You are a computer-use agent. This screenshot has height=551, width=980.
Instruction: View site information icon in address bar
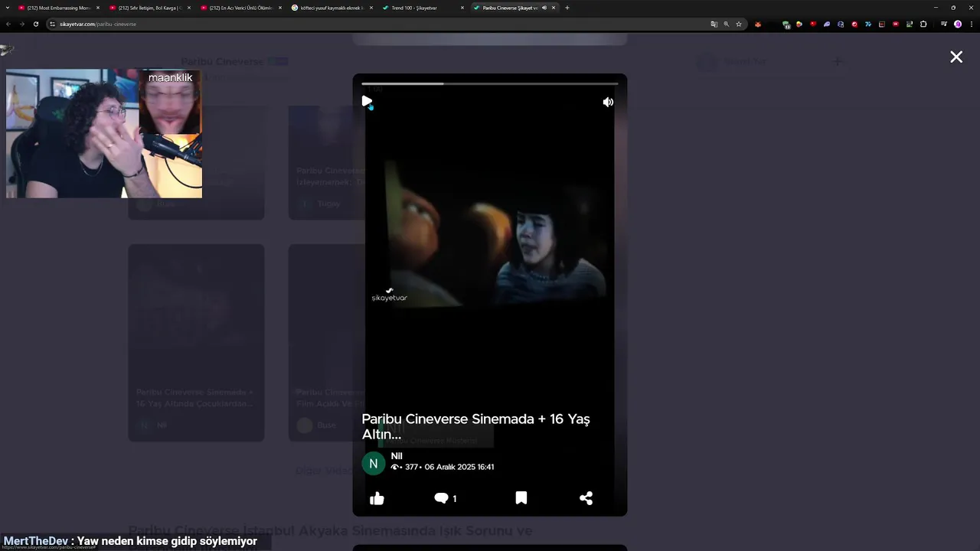click(x=53, y=24)
